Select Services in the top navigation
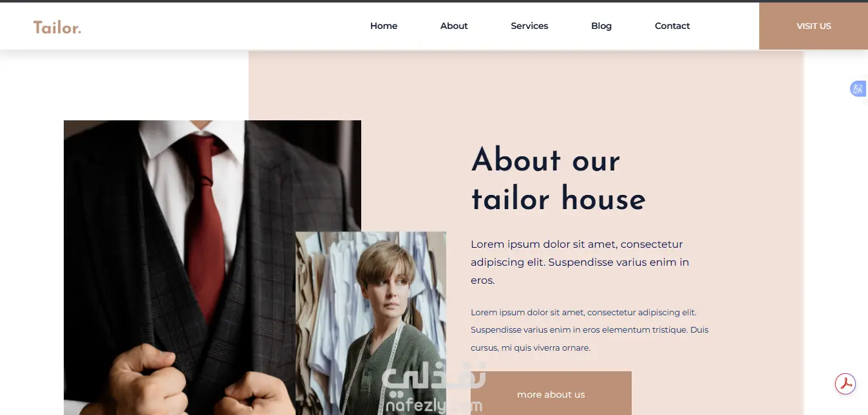The width and height of the screenshot is (868, 415). [x=529, y=26]
